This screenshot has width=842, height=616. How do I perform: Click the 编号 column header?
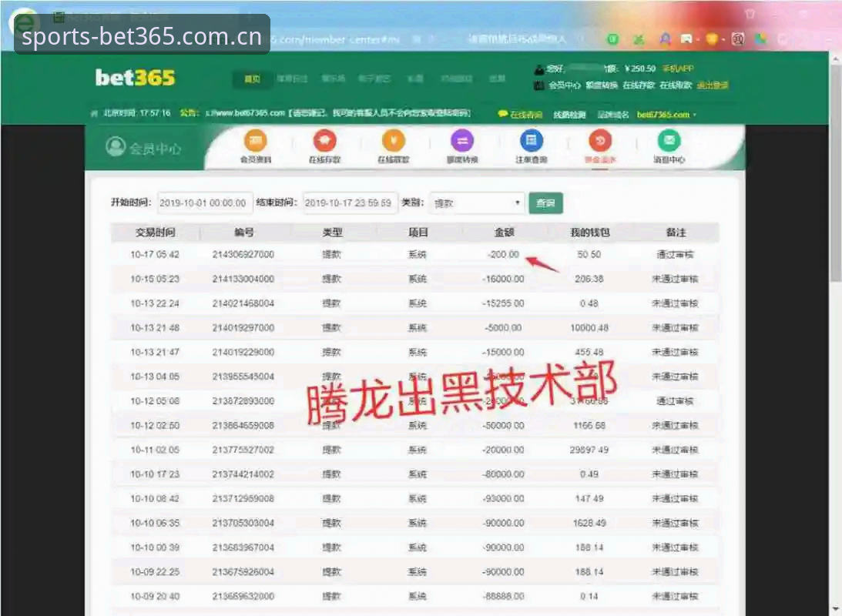(x=244, y=233)
